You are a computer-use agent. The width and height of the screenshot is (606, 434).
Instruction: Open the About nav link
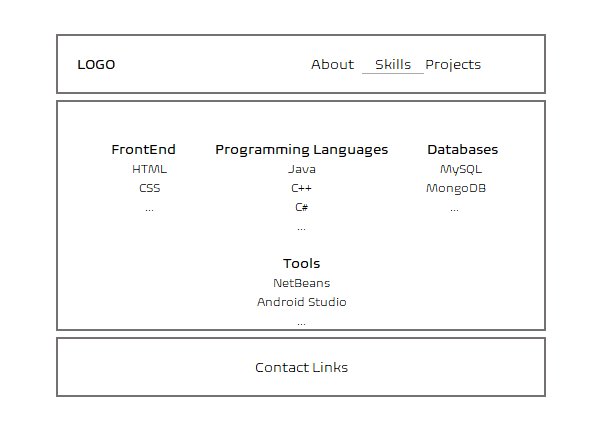[332, 65]
